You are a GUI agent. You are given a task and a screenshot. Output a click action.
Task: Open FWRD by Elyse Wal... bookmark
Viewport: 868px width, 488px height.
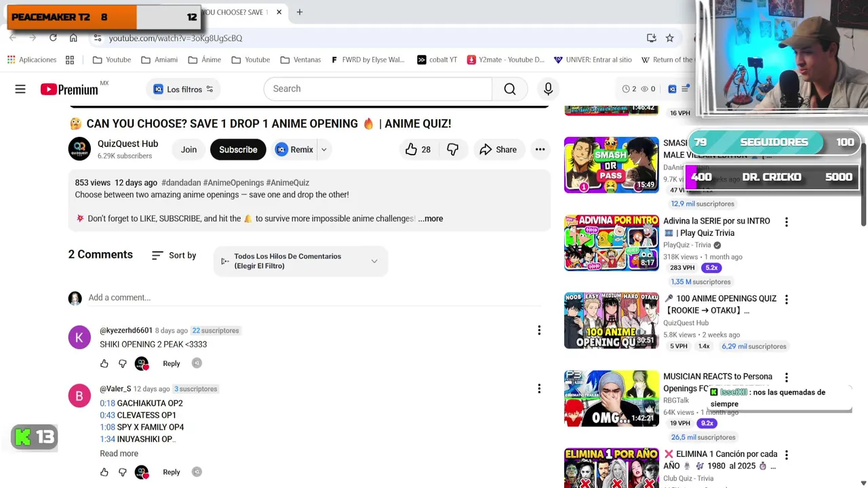(367, 60)
